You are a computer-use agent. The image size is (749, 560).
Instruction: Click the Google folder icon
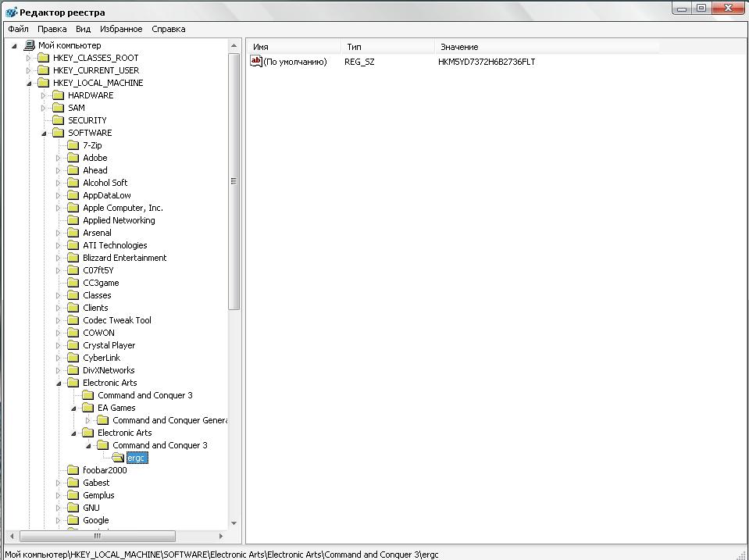tap(73, 520)
